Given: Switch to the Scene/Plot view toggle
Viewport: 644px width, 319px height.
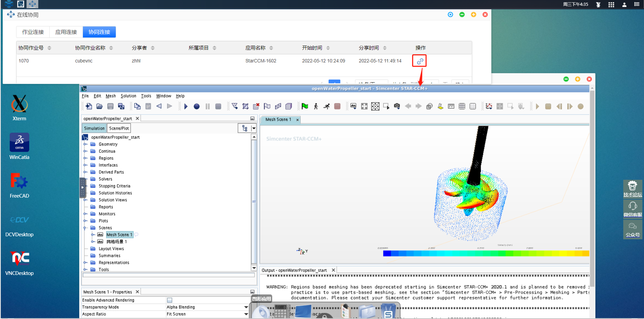Looking at the screenshot, I should pyautogui.click(x=119, y=128).
